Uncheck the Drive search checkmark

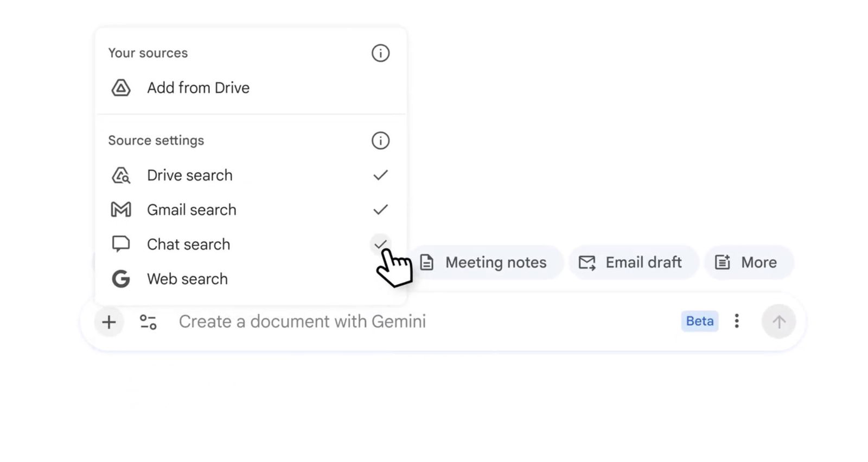pyautogui.click(x=380, y=175)
